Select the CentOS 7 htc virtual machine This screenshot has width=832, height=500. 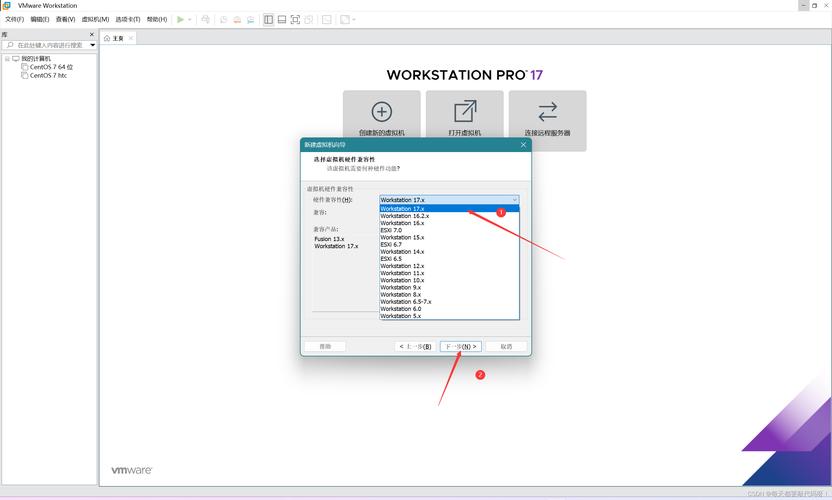[48, 76]
